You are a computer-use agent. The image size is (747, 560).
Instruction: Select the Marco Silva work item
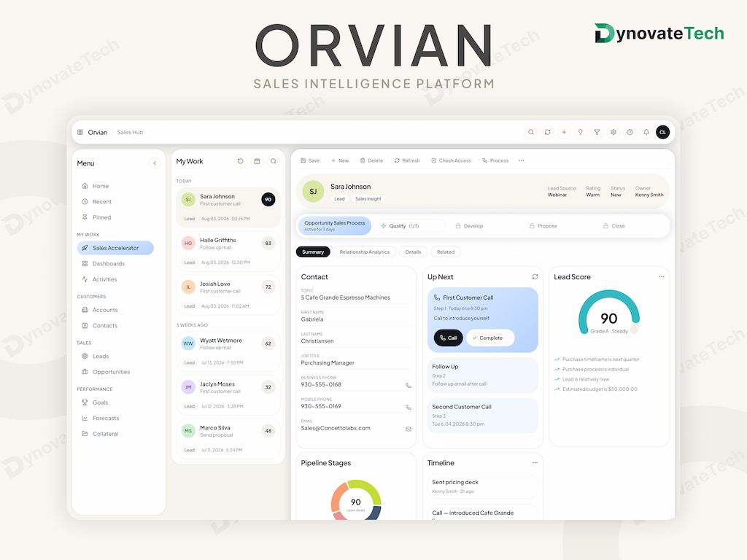click(228, 438)
